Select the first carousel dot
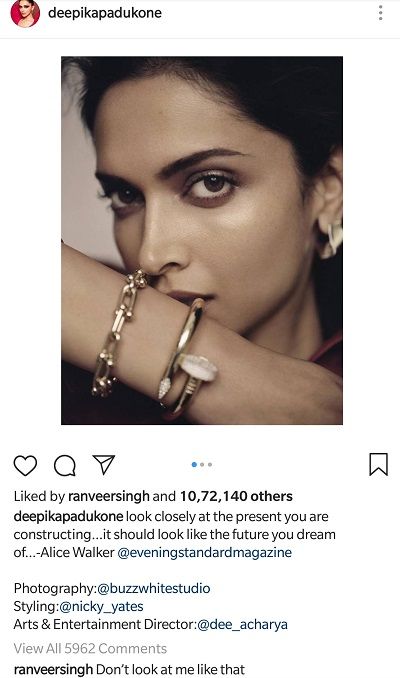Screen dimensions: 400x678 pos(194,464)
